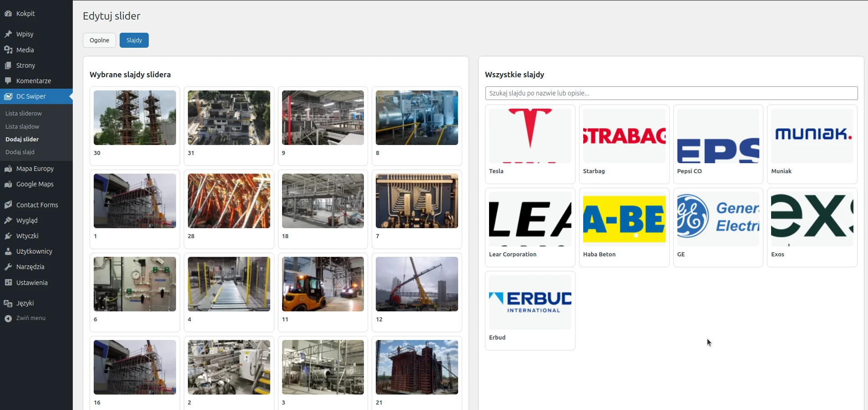
Task: Open the Kokpit menu label
Action: 25,14
